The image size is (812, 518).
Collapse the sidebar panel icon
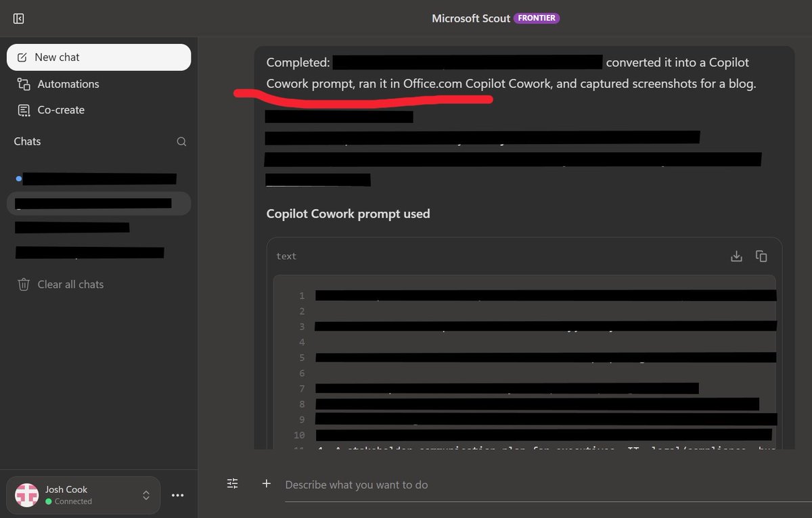[x=19, y=19]
